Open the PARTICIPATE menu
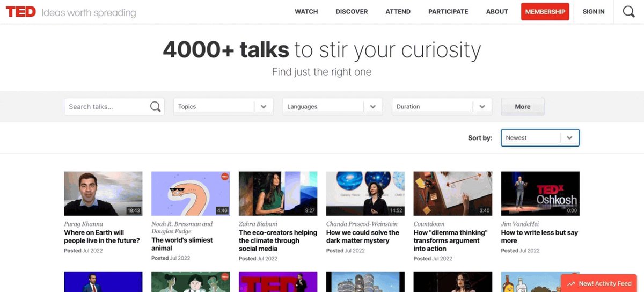Viewport: 644px width, 292px height. [448, 11]
